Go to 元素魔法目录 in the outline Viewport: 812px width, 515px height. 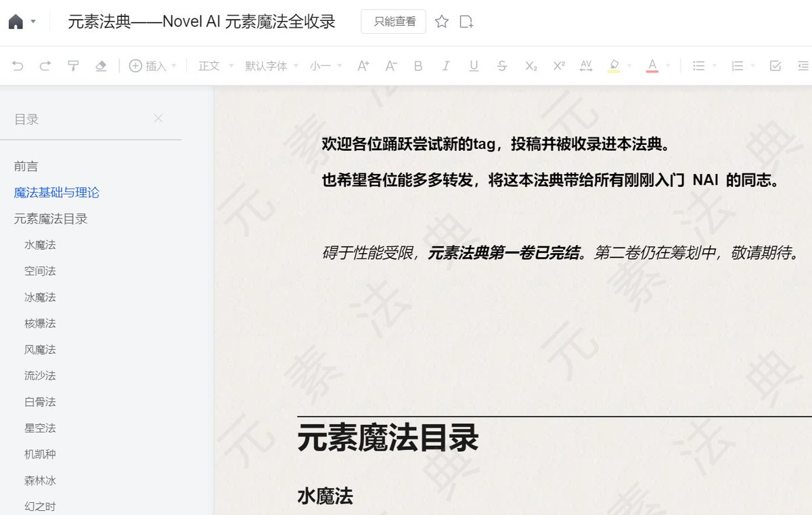point(51,219)
